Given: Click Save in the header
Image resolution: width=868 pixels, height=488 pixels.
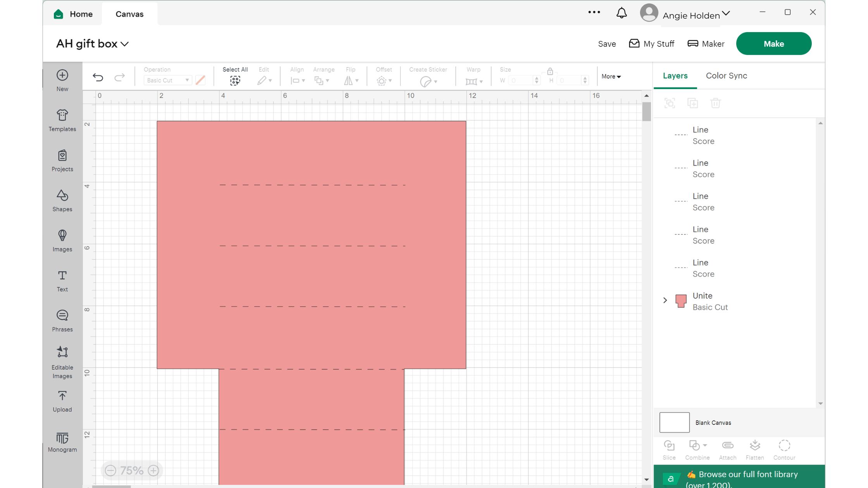Looking at the screenshot, I should tap(607, 44).
